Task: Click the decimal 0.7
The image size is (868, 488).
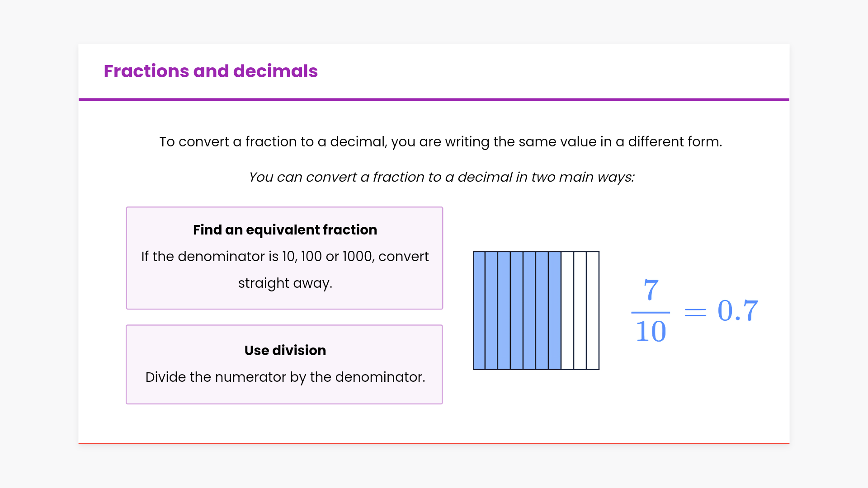Action: tap(738, 311)
